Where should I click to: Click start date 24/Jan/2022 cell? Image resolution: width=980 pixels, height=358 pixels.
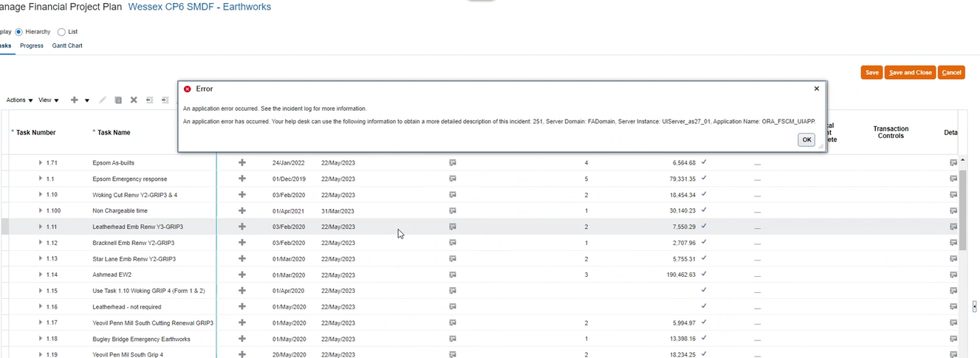(x=288, y=162)
